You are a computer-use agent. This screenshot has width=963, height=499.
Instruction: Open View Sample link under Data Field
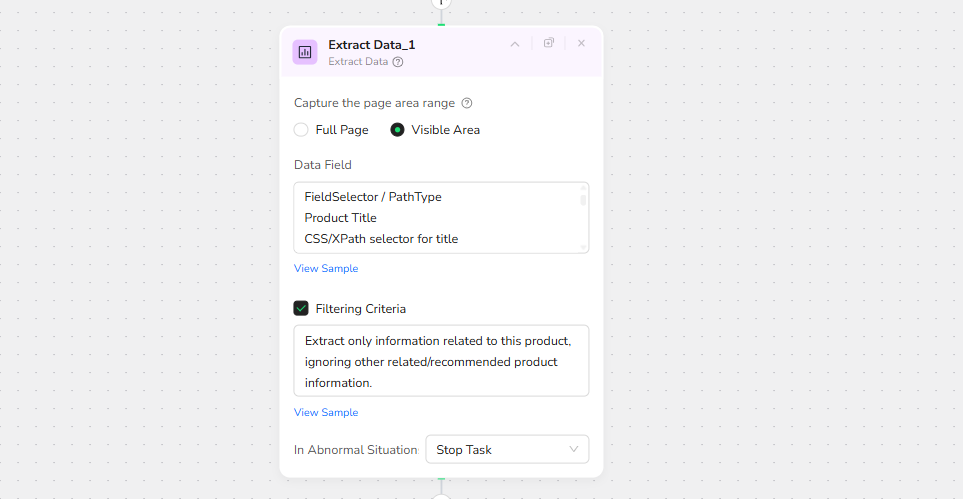pyautogui.click(x=326, y=269)
